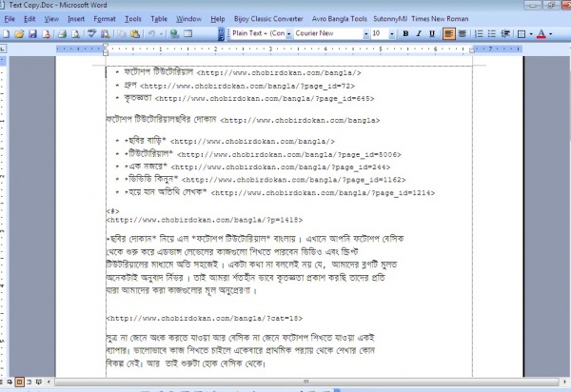Click the Research icon on the toolbar
Screen dimensions: 571x392
pos(106,34)
